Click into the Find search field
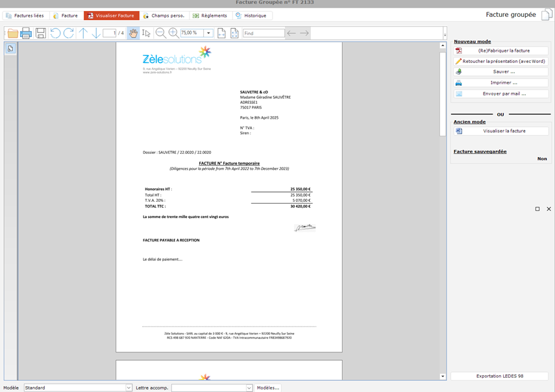This screenshot has height=392, width=555. pyautogui.click(x=264, y=33)
